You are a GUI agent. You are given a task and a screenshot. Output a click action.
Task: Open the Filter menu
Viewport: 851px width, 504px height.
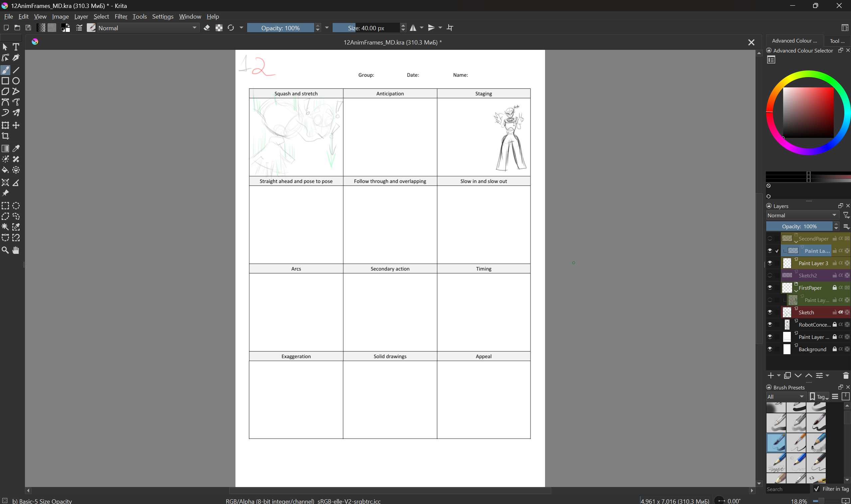(121, 16)
